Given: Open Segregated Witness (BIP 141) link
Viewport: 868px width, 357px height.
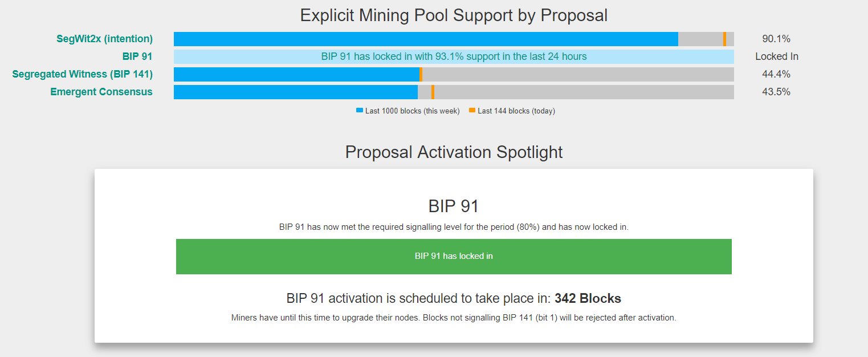Looking at the screenshot, I should [x=82, y=74].
